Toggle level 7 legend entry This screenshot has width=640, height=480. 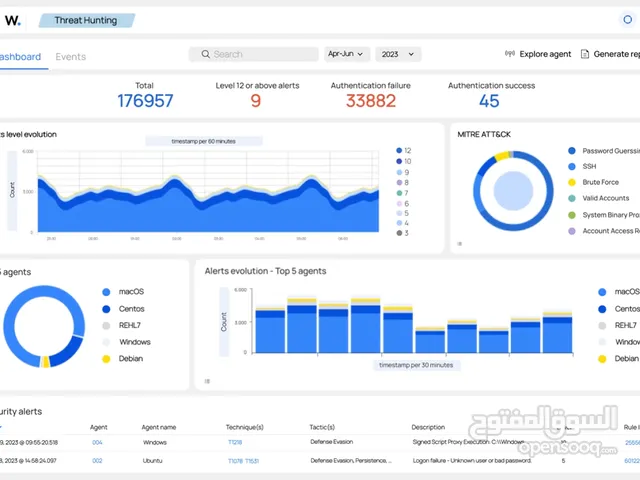(402, 193)
